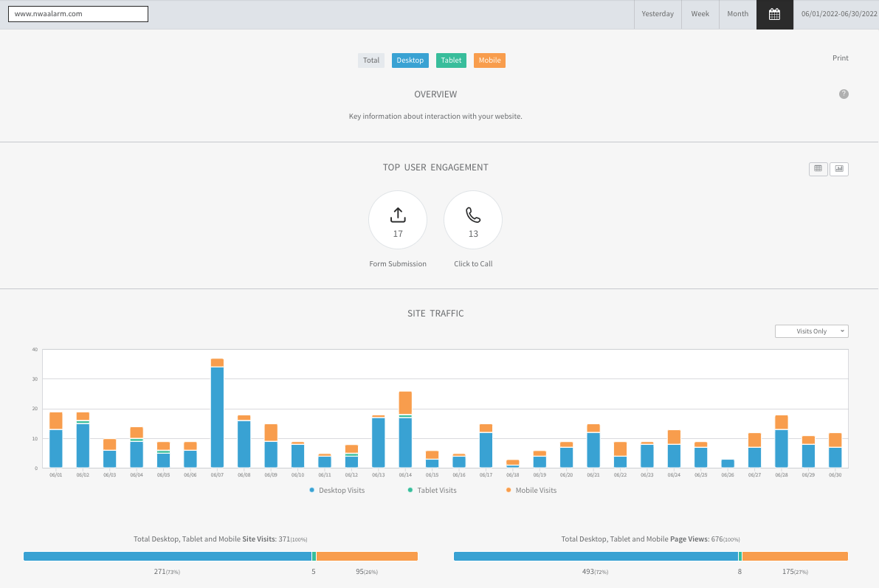Viewport: 879px width, 588px height.
Task: Click the Click to Call phone icon
Action: coord(473,215)
